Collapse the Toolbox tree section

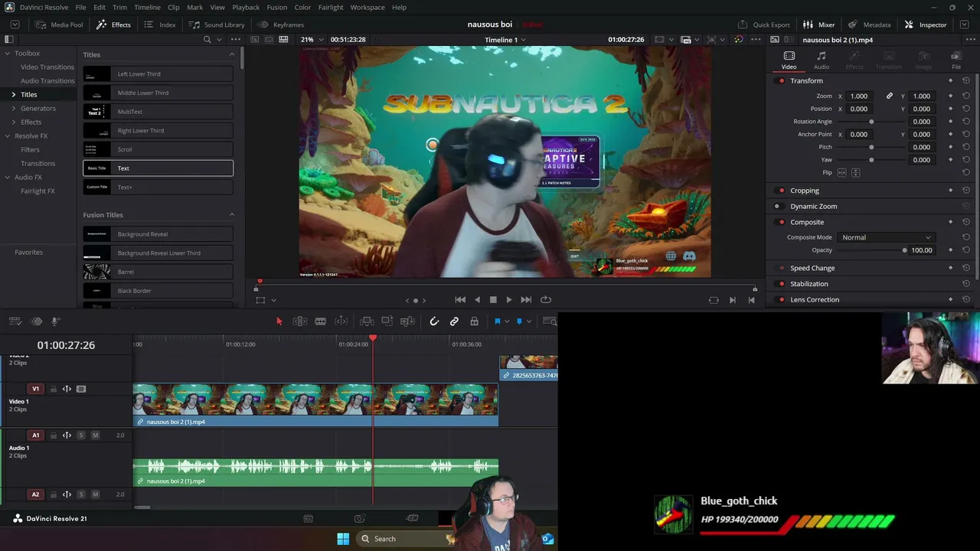(x=7, y=54)
